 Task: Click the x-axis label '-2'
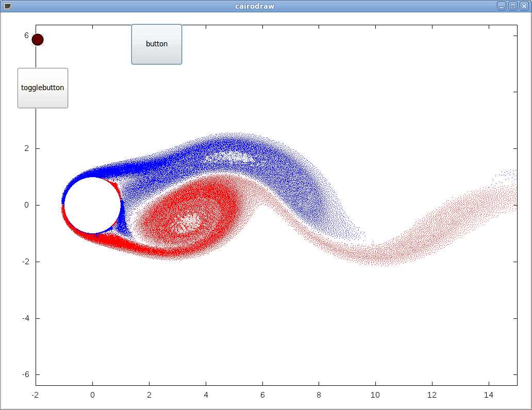click(x=35, y=395)
